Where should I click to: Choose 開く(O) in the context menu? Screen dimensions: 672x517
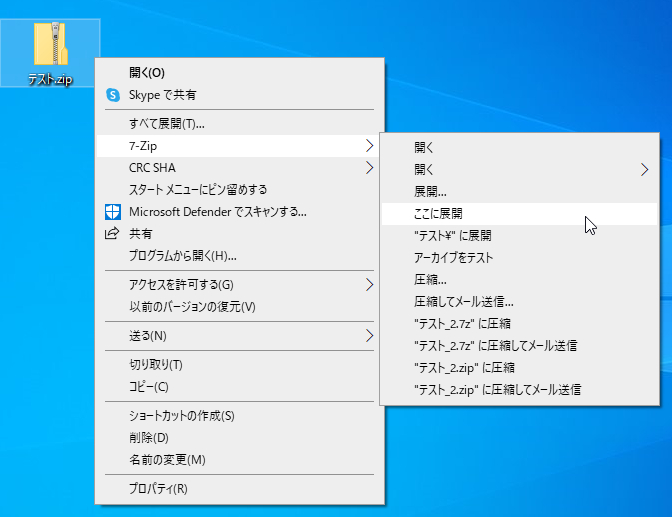coord(240,72)
